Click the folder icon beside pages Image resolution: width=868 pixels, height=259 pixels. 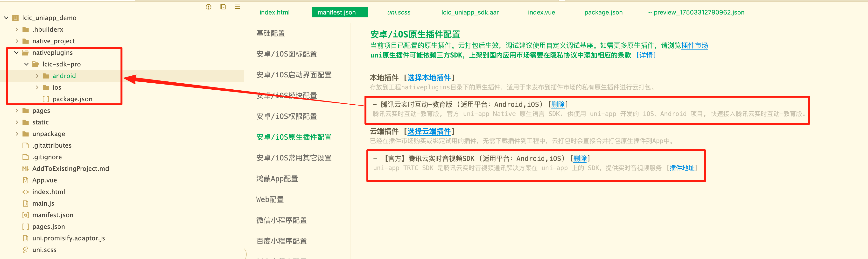coord(26,111)
